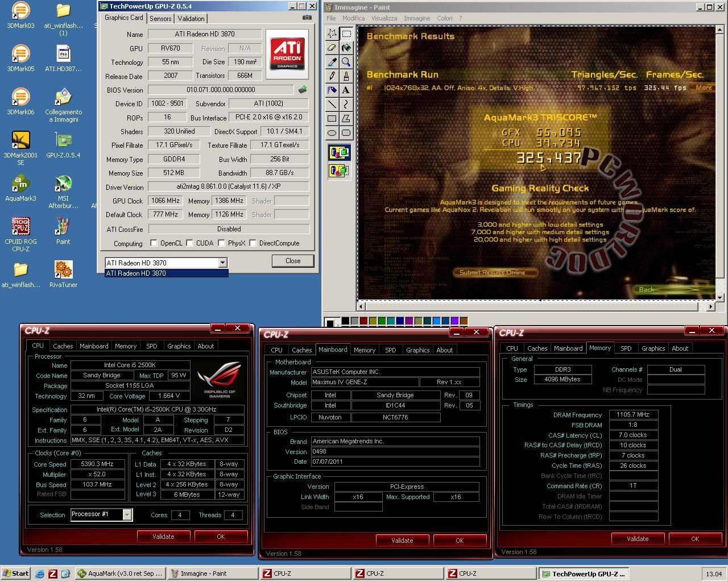
Task: Open the AquaMark3 desktop icon
Action: (x=20, y=189)
